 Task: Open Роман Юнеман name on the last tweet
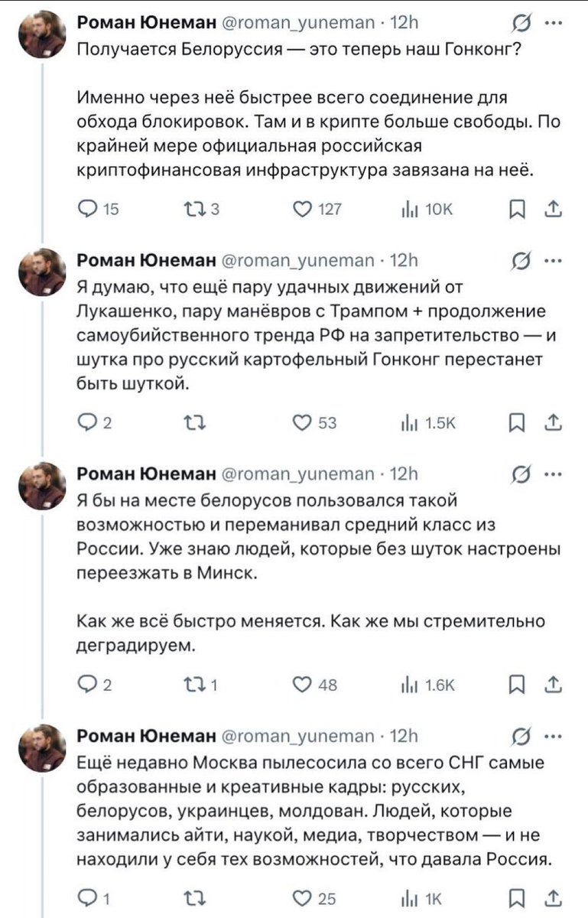(146, 737)
